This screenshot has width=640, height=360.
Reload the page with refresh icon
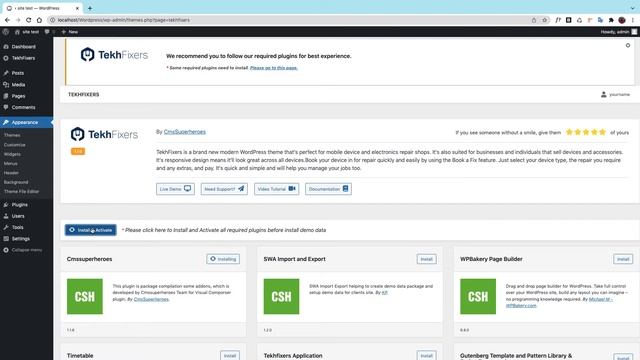click(29, 20)
